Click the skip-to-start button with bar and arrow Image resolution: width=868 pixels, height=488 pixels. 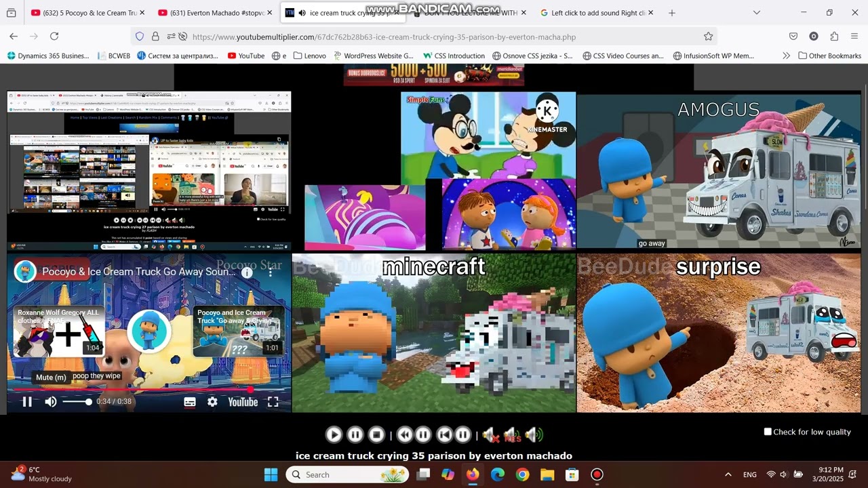pyautogui.click(x=444, y=435)
